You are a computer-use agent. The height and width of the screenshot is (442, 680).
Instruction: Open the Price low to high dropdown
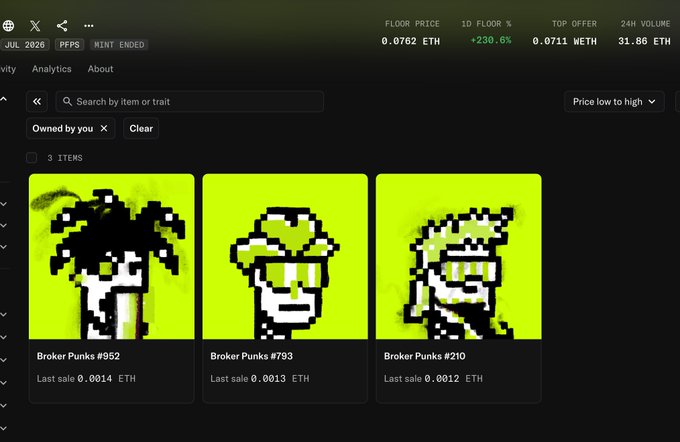(x=614, y=101)
